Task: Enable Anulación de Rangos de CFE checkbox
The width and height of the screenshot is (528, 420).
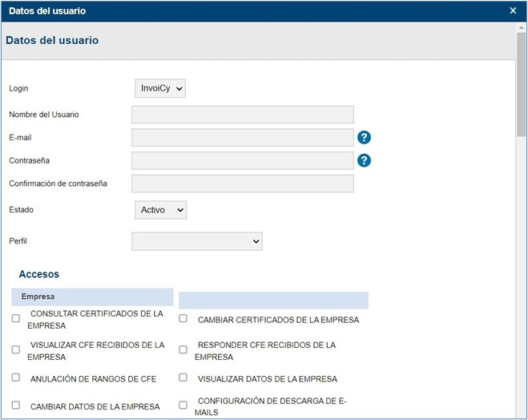Action: (x=16, y=377)
